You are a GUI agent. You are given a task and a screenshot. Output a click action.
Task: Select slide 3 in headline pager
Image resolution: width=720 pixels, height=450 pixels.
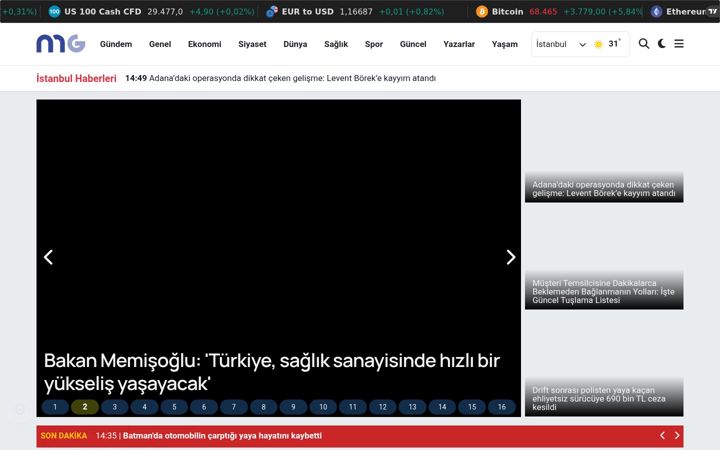pyautogui.click(x=115, y=407)
